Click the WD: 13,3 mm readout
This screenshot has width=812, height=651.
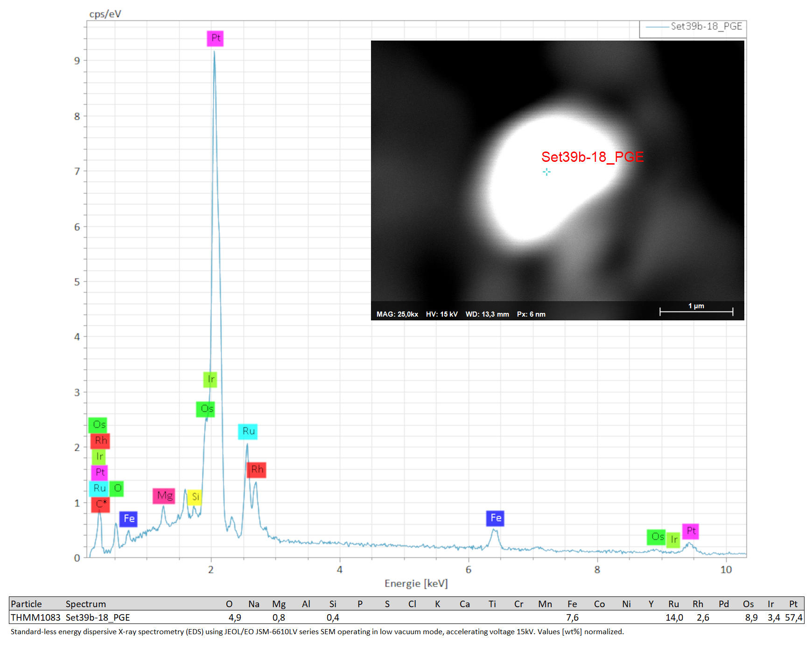pos(487,314)
